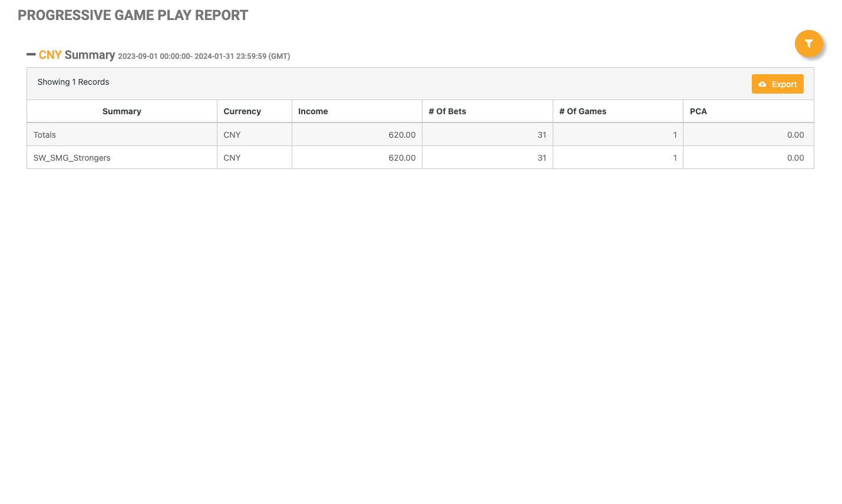Click the Progressive Game Play Report title
Screen dimensions: 842x504
pos(133,15)
